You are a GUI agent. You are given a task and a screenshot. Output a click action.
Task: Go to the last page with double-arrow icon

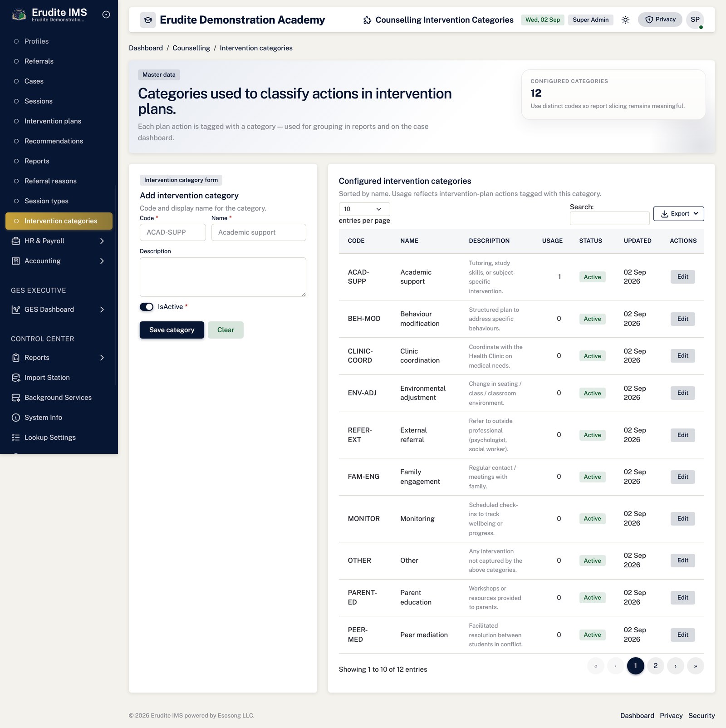pyautogui.click(x=695, y=666)
